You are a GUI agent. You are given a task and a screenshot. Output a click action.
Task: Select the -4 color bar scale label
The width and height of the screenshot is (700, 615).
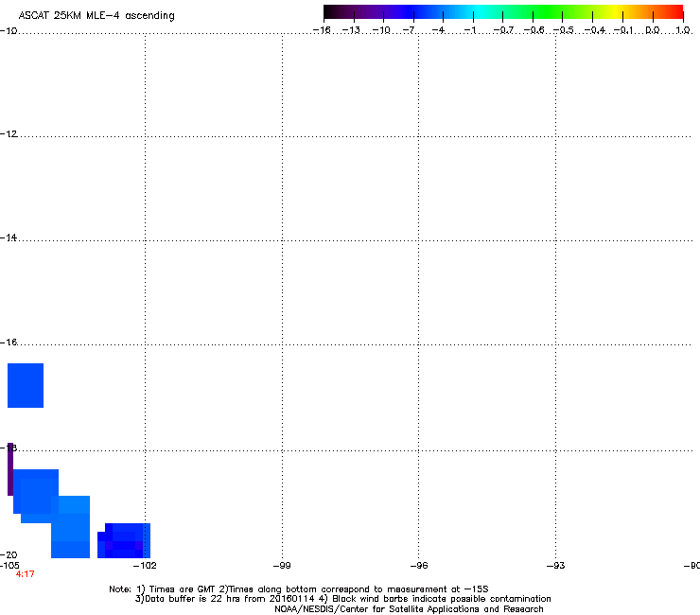pyautogui.click(x=438, y=30)
